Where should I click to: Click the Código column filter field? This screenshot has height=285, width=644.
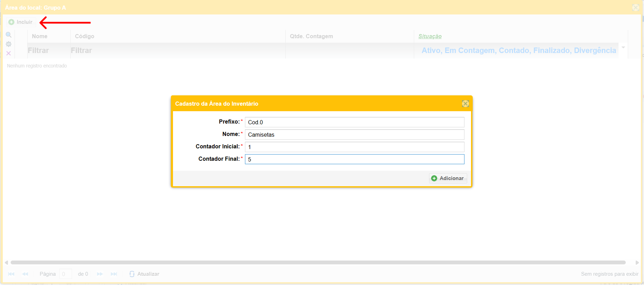[x=177, y=51]
